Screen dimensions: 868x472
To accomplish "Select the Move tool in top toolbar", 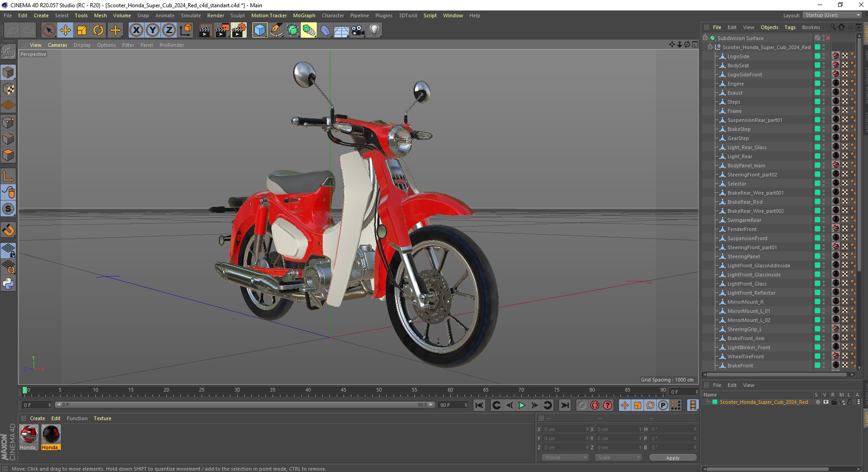I will (65, 30).
